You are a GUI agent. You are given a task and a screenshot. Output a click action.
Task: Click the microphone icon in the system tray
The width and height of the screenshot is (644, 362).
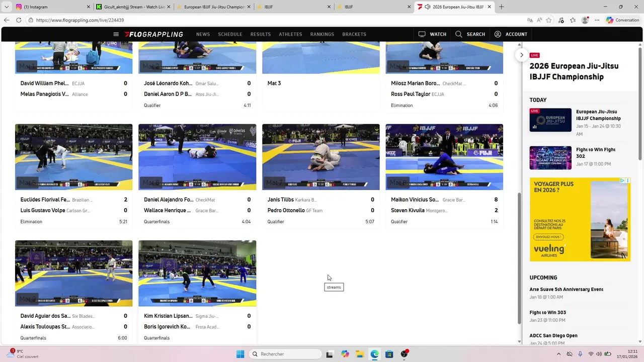click(x=580, y=354)
